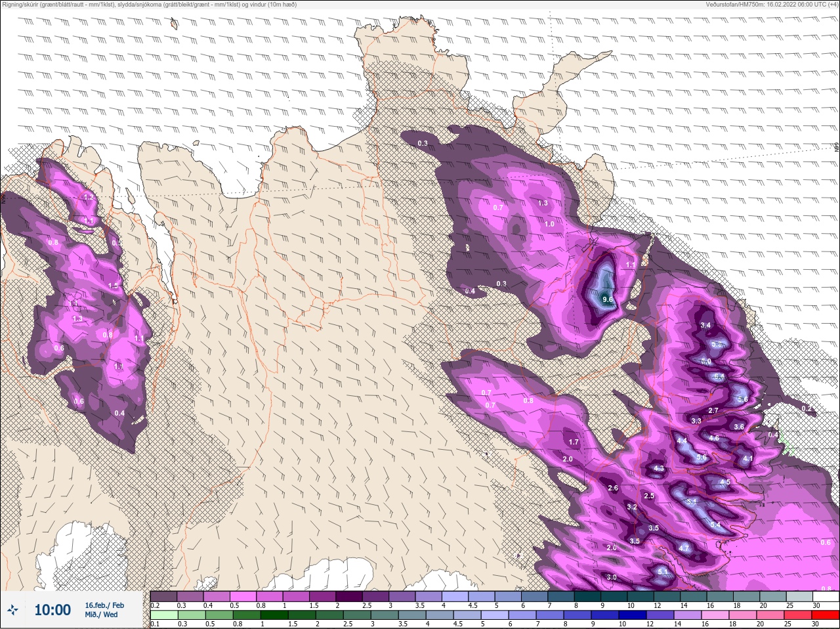The width and height of the screenshot is (840, 629).
Task: Click the 2.5 precipitation value on map
Action: [649, 496]
